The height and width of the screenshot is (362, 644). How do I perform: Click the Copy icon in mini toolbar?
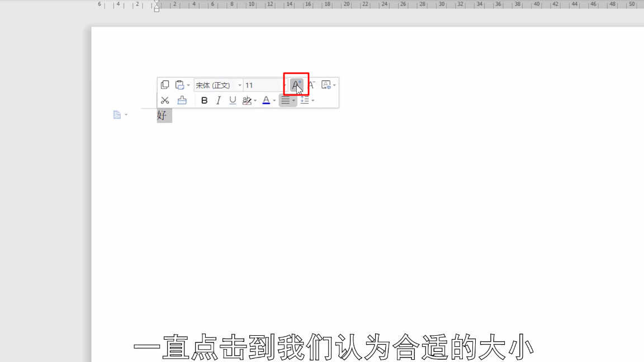165,85
